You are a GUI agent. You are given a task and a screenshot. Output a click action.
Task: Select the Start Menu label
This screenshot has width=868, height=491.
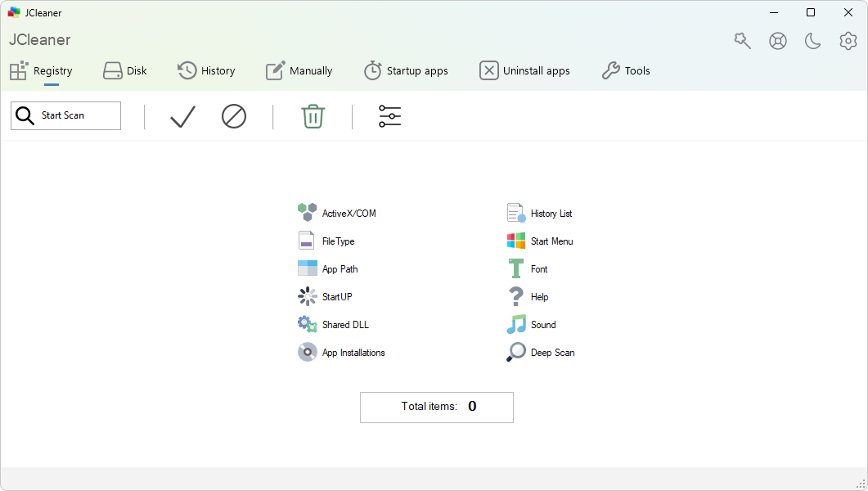552,241
